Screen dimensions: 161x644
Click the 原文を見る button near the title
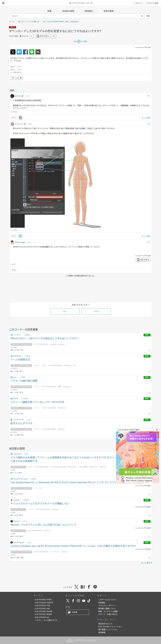[43, 36]
